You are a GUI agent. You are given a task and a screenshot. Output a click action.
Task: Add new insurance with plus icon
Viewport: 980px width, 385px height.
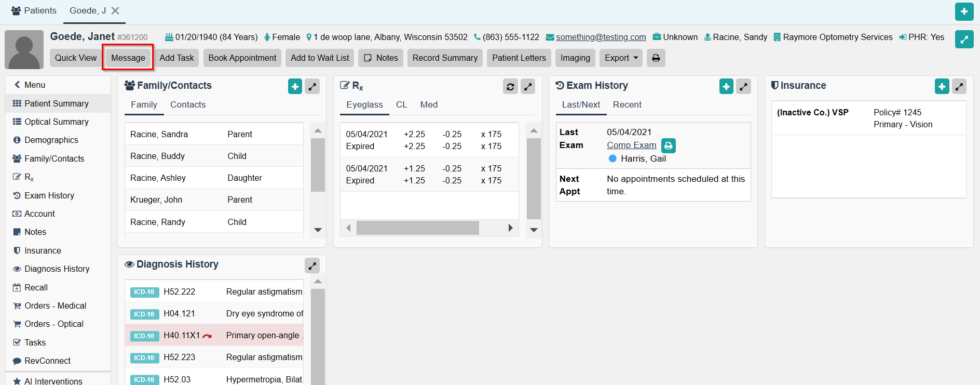pos(942,87)
